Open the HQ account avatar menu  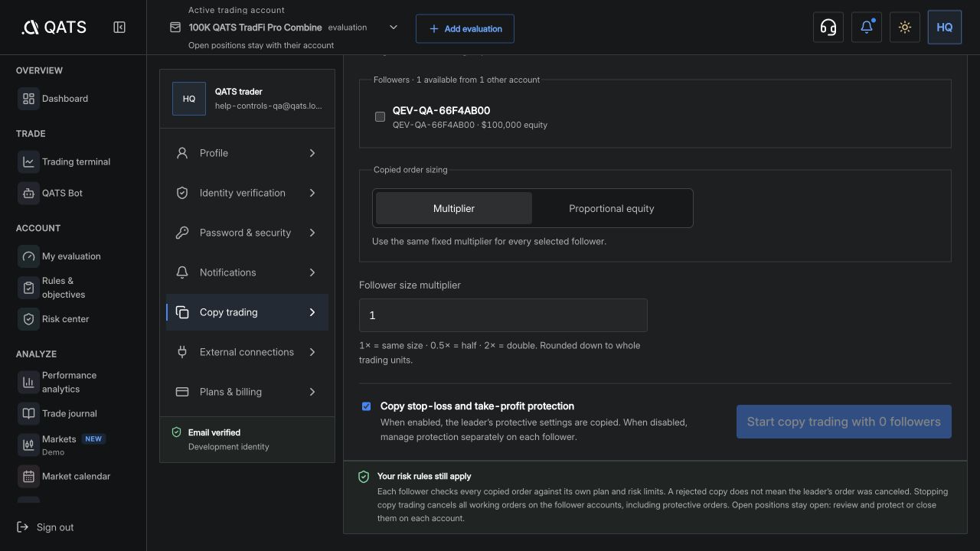(944, 28)
